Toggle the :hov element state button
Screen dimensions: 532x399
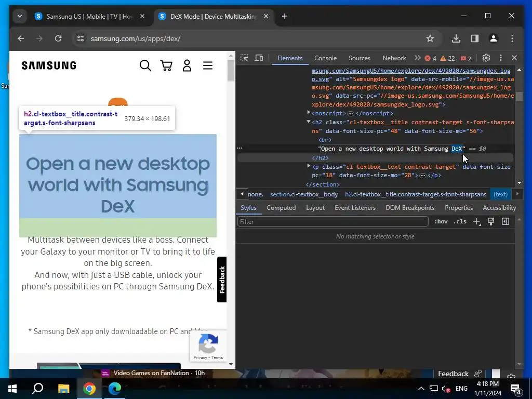(x=441, y=221)
